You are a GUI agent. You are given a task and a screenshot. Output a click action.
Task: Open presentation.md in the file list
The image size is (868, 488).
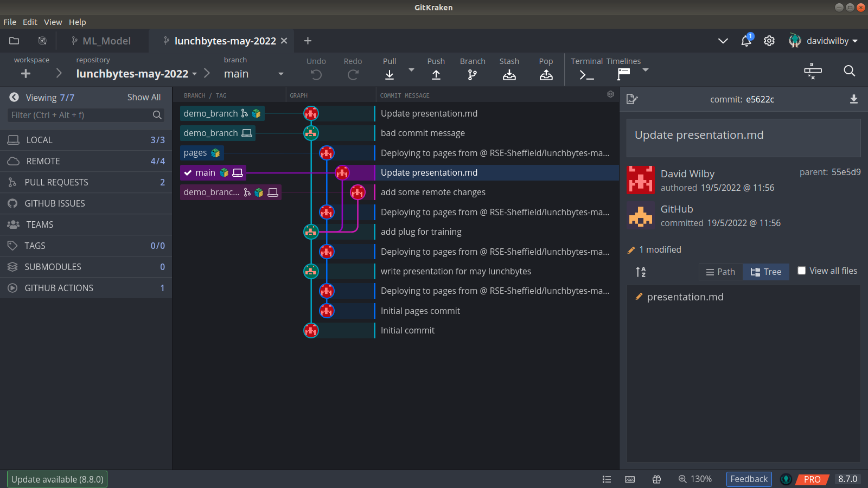[x=685, y=297]
